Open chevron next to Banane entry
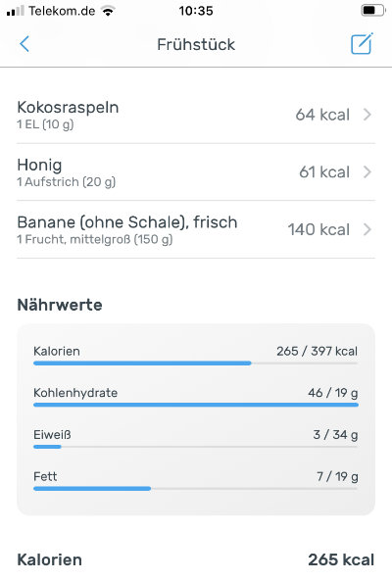 pyautogui.click(x=367, y=229)
